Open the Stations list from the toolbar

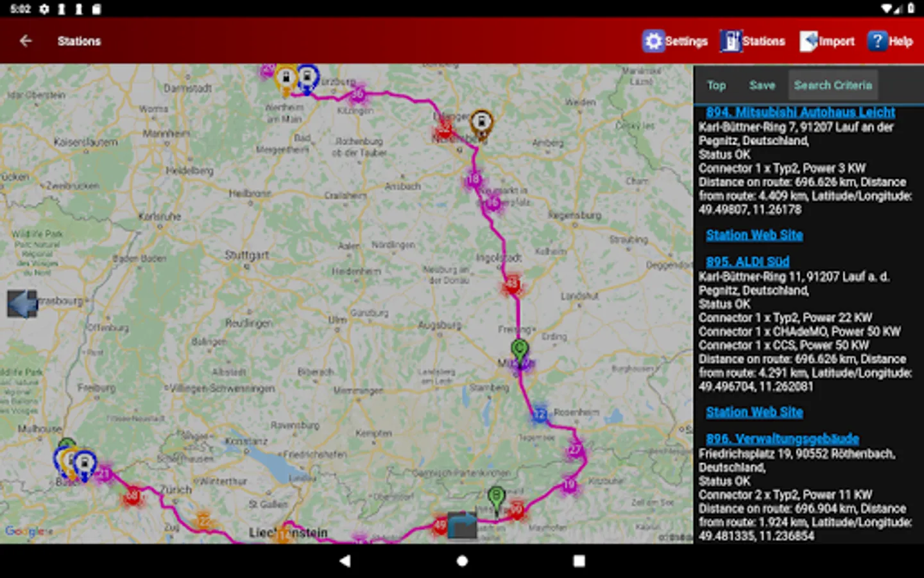752,41
